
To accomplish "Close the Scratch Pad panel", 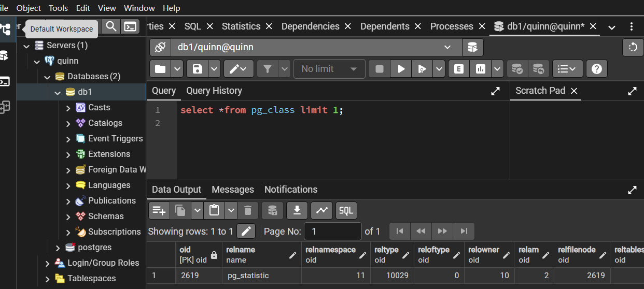I will pyautogui.click(x=573, y=91).
